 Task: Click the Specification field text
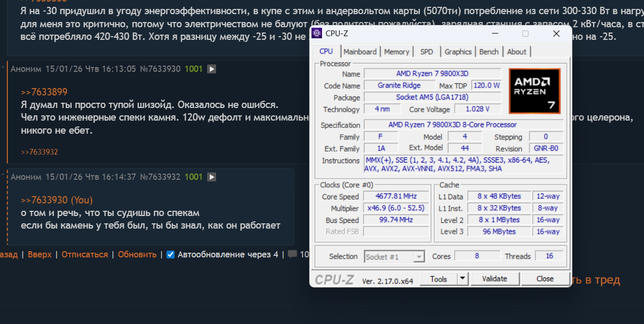click(x=464, y=125)
